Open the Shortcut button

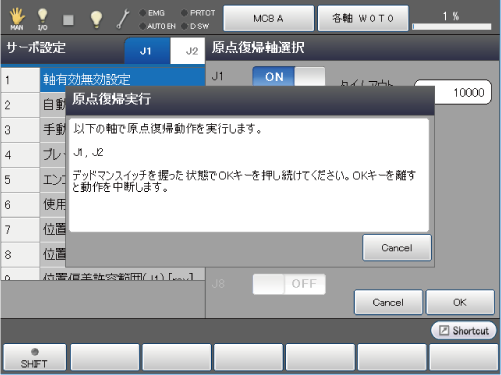[x=464, y=330]
